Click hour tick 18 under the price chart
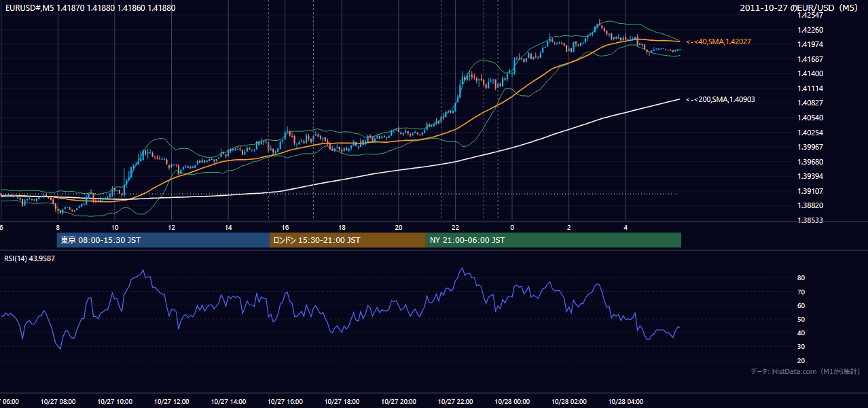This screenshot has height=408, width=868. (x=342, y=228)
